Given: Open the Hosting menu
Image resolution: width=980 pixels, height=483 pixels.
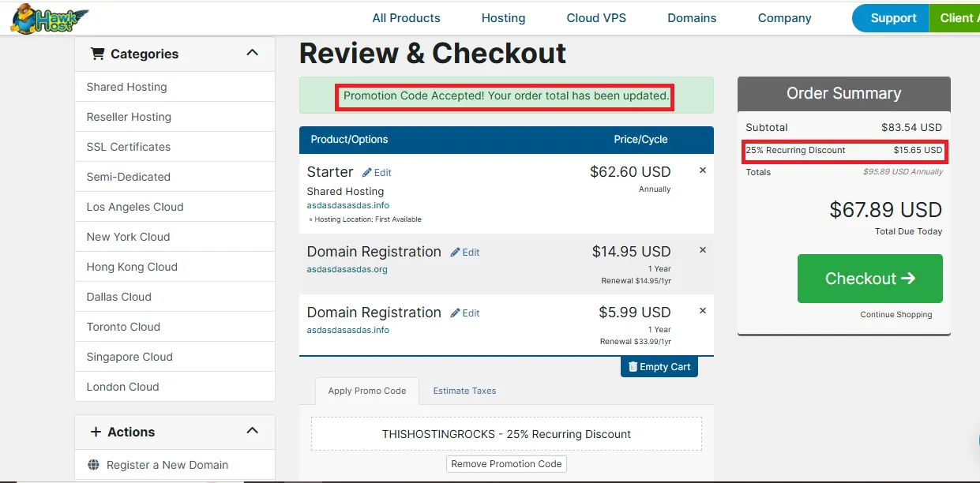Looking at the screenshot, I should [x=503, y=18].
